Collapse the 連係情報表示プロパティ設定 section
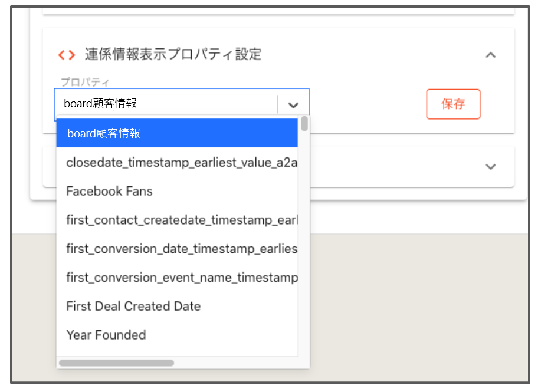Viewport: 538px width, 392px height. tap(491, 55)
